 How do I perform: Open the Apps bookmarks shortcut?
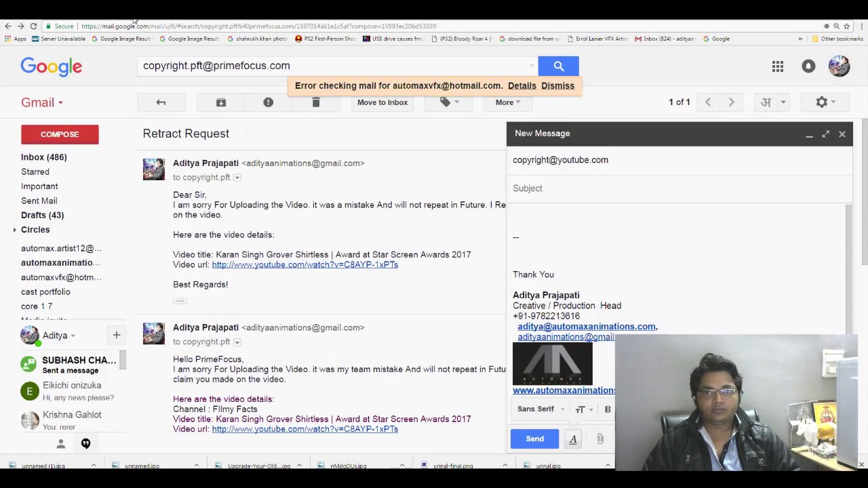[15, 39]
